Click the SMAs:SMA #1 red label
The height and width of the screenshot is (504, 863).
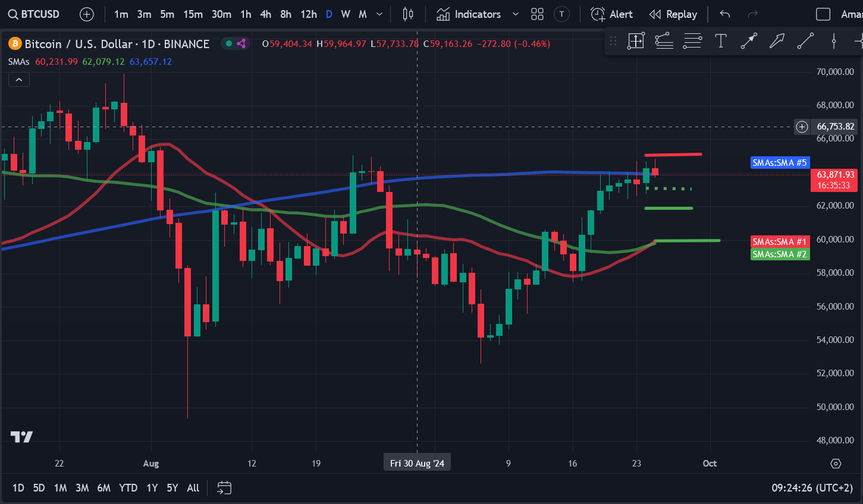pyautogui.click(x=780, y=241)
